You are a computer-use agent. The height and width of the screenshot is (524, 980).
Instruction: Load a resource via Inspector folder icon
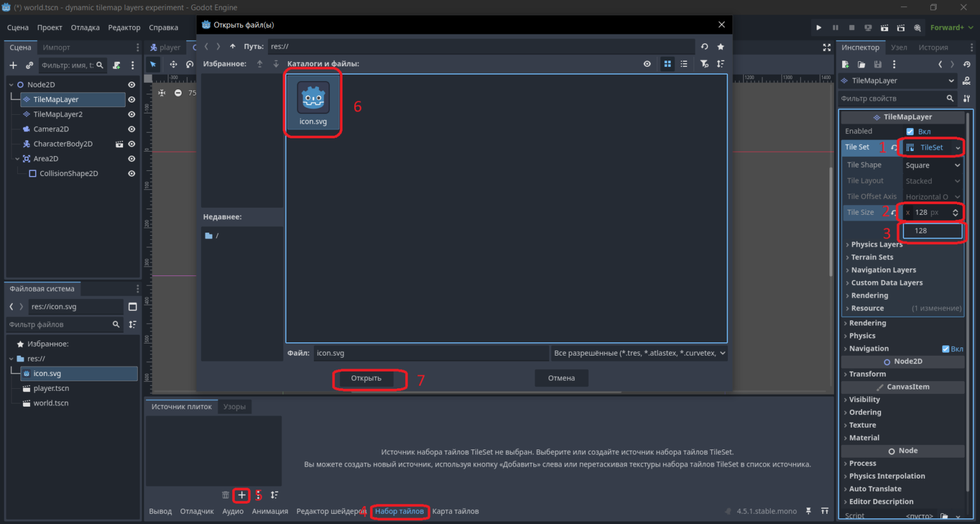click(x=861, y=64)
